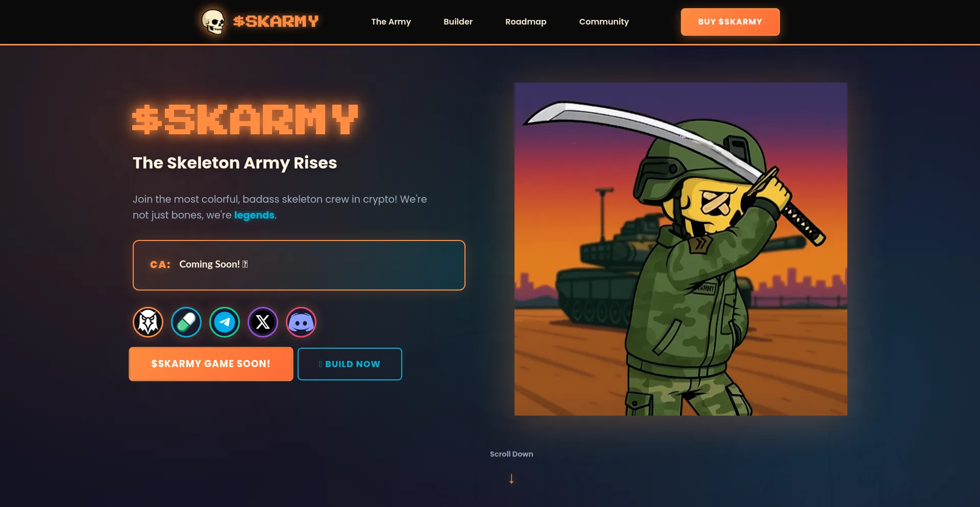Screen dimensions: 980x507
Task: Click the $SKARMY GAME SOON! button
Action: coord(211,364)
